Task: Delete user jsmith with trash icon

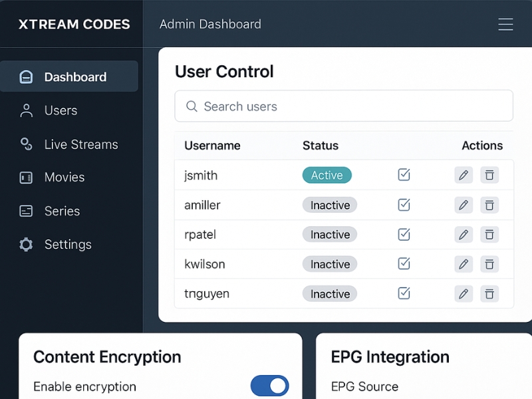Action: click(x=489, y=175)
